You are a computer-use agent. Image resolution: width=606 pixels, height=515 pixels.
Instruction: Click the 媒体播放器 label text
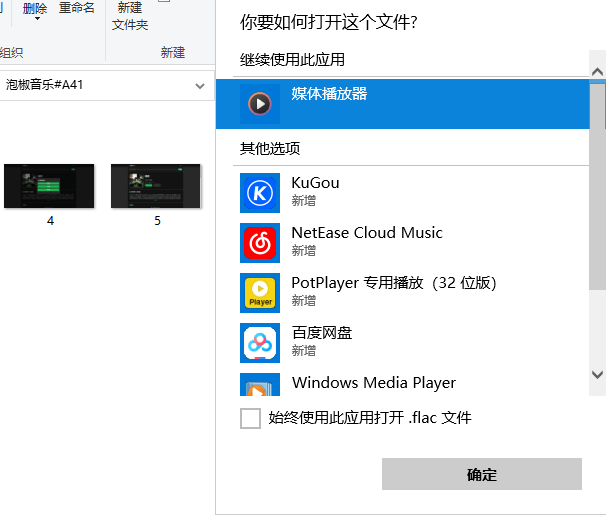click(x=329, y=93)
